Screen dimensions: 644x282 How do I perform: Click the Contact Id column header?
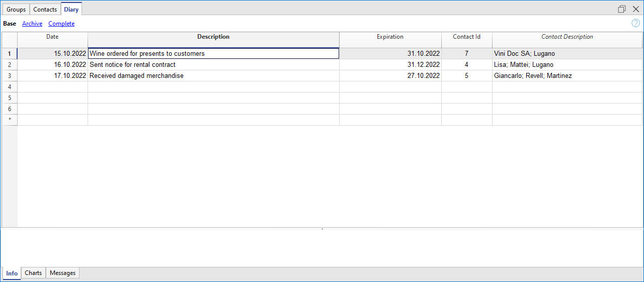466,37
